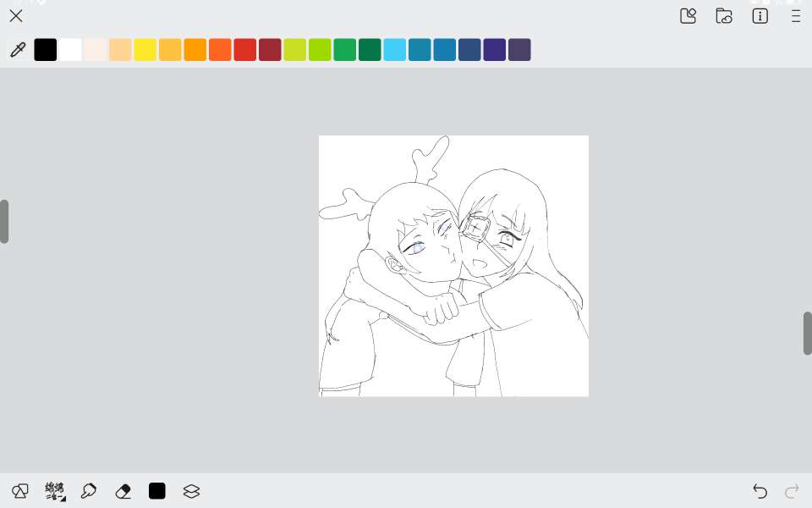The height and width of the screenshot is (508, 812).
Task: Select the eraser tool
Action: 123,491
